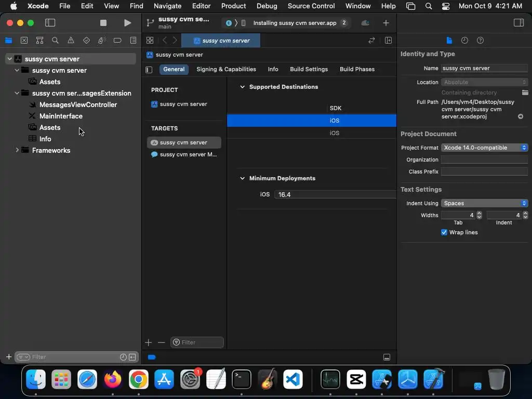Remove selected target with minus button

161,342
